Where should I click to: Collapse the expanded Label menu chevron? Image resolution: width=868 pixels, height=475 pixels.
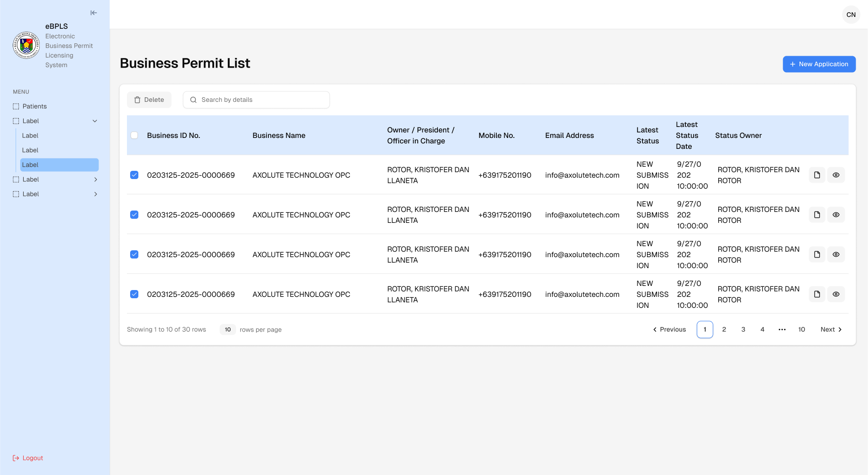tap(95, 121)
